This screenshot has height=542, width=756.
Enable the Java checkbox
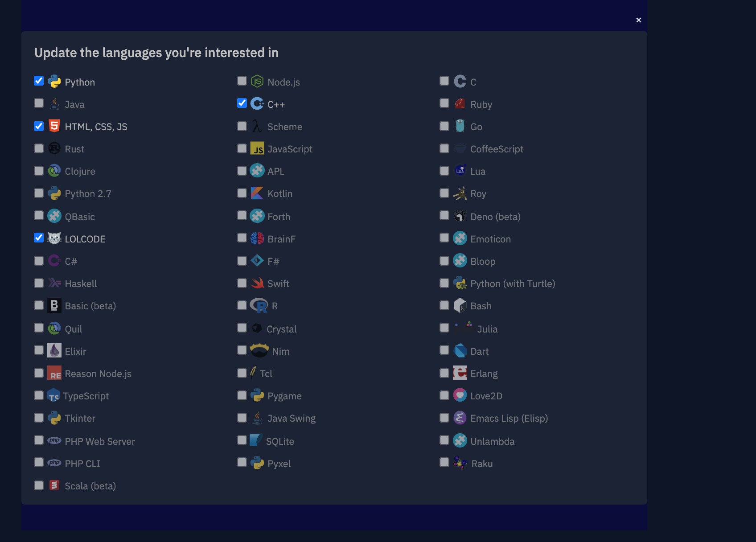(x=39, y=103)
